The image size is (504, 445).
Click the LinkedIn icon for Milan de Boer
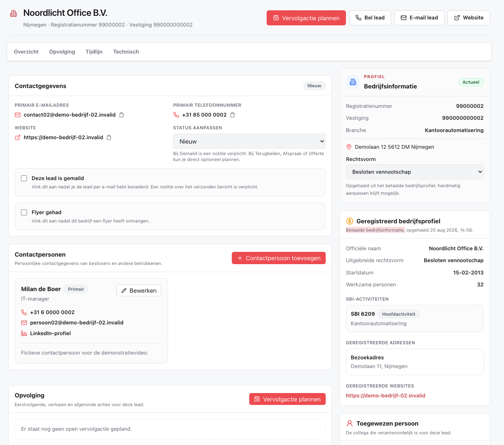click(24, 334)
